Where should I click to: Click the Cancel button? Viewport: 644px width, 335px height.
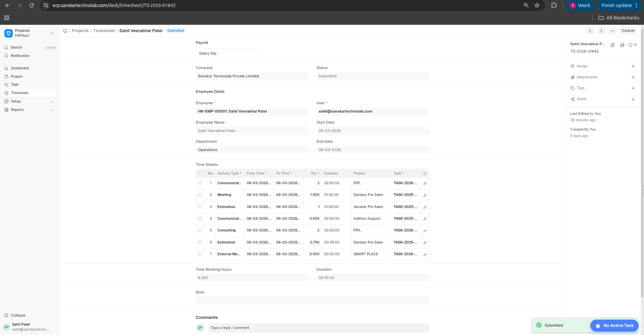point(628,30)
